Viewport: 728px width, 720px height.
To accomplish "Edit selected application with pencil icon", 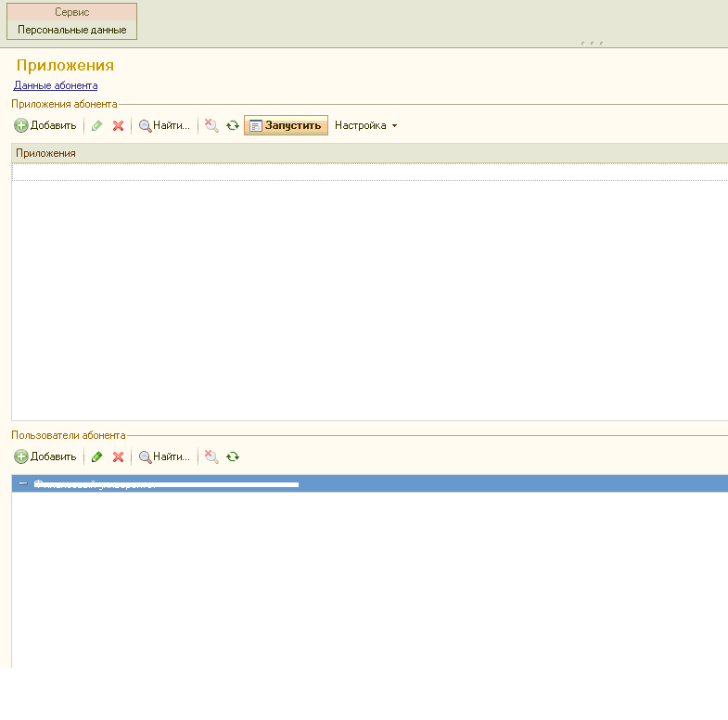I will 96,125.
